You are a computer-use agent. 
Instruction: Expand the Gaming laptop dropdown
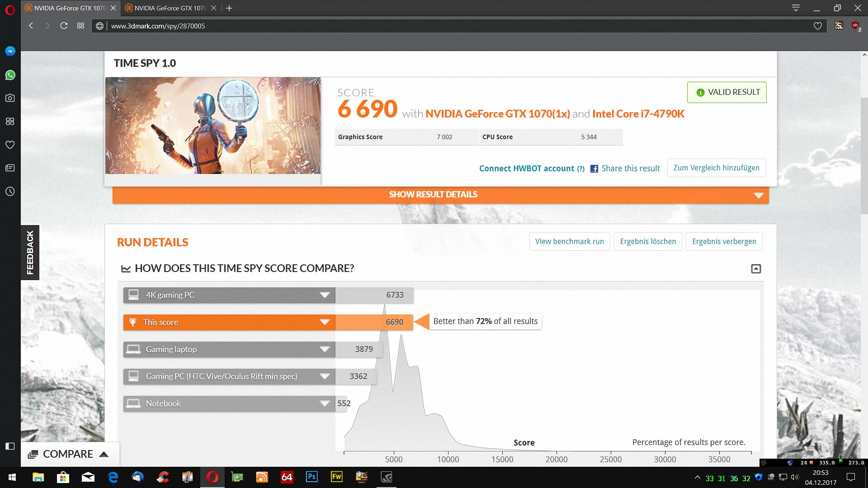[324, 349]
